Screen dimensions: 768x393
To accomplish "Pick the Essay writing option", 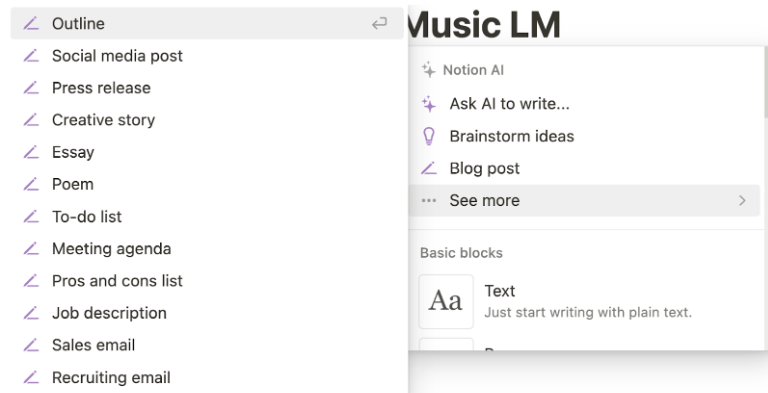I will pos(210,152).
